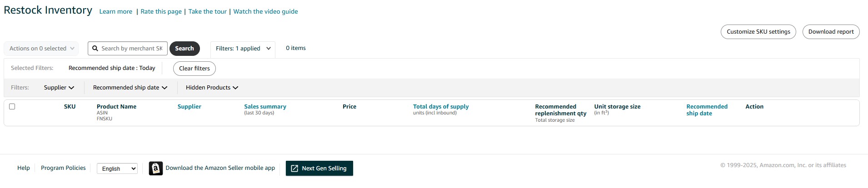Focus the Search by merchant SKU field

132,49
